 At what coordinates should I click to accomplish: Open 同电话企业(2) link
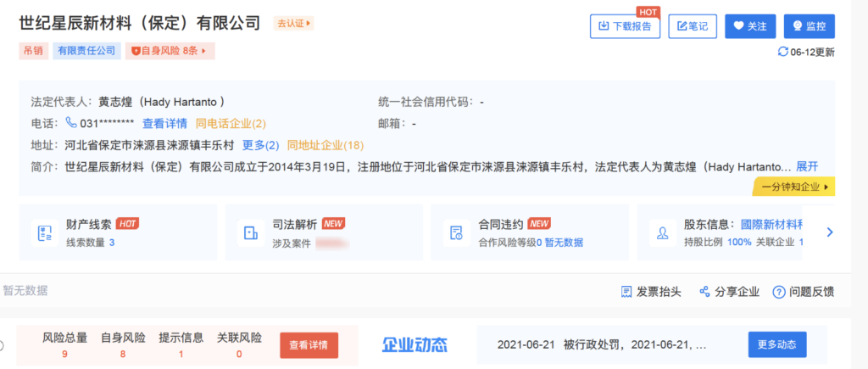point(231,123)
